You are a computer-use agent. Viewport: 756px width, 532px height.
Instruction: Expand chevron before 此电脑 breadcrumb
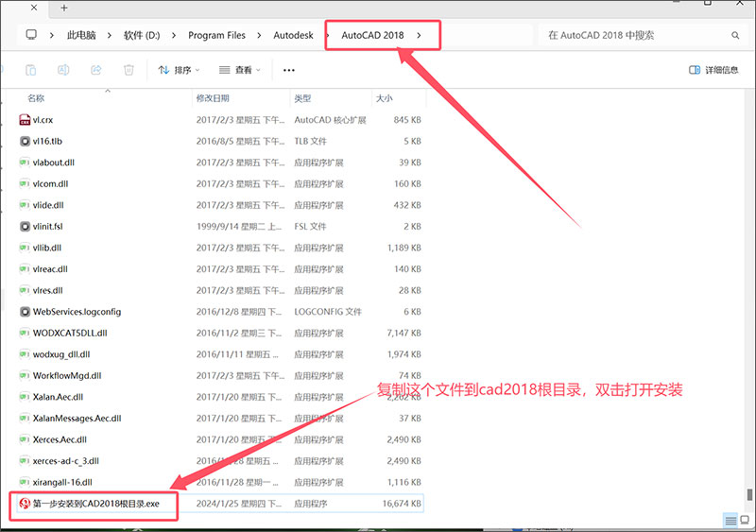pos(52,35)
